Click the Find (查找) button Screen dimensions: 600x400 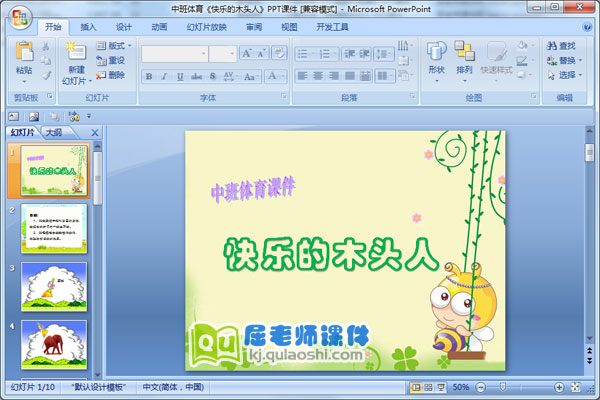click(561, 46)
